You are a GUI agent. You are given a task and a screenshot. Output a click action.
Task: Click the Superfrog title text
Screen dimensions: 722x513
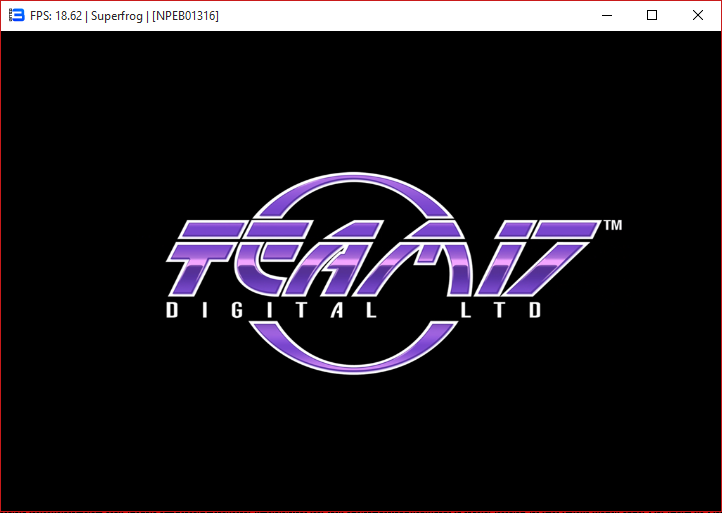point(117,16)
